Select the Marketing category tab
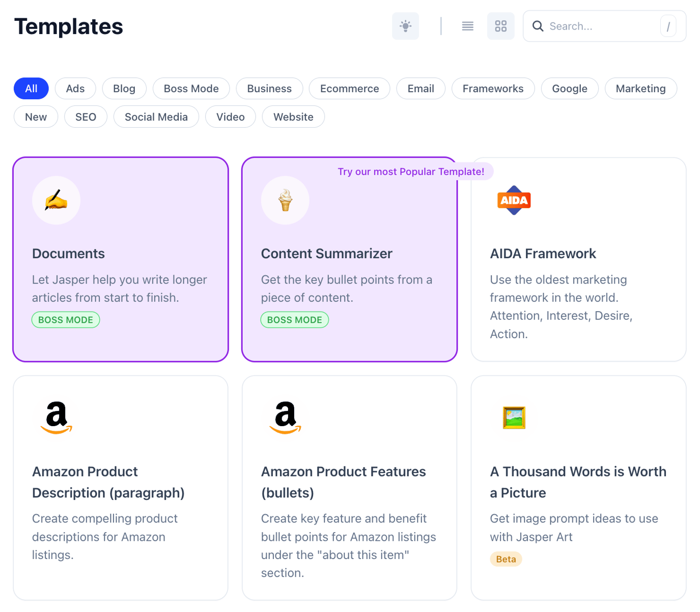 point(640,88)
